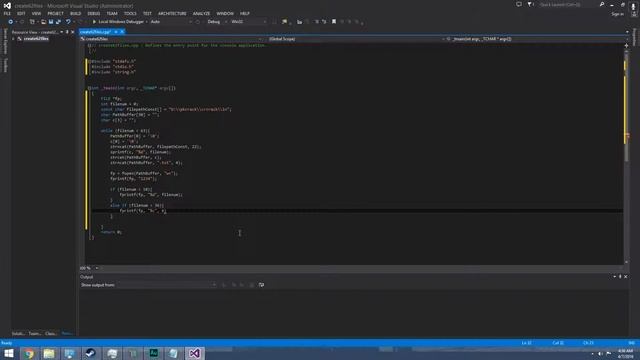Image resolution: width=640 pixels, height=360 pixels.
Task: Click the Quick Launch magnifier icon
Action: point(602,4)
